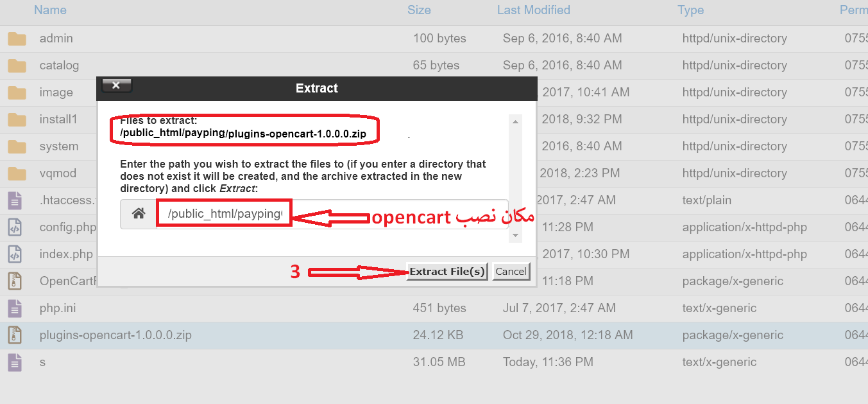Sort files by the Size column header
Image resolution: width=868 pixels, height=404 pixels.
[x=419, y=10]
